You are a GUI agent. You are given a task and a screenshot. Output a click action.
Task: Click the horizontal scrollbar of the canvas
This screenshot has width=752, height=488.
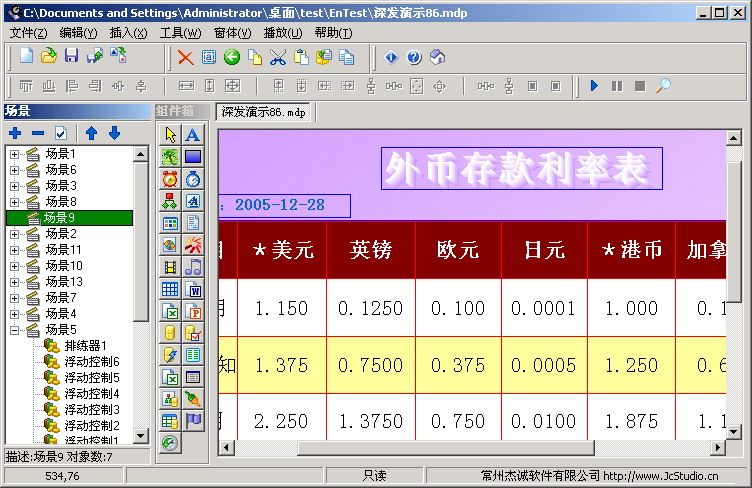coord(469,448)
